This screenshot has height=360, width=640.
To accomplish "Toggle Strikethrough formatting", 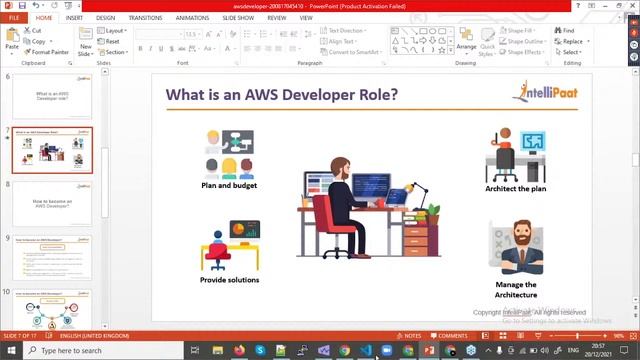I will 182,49.
